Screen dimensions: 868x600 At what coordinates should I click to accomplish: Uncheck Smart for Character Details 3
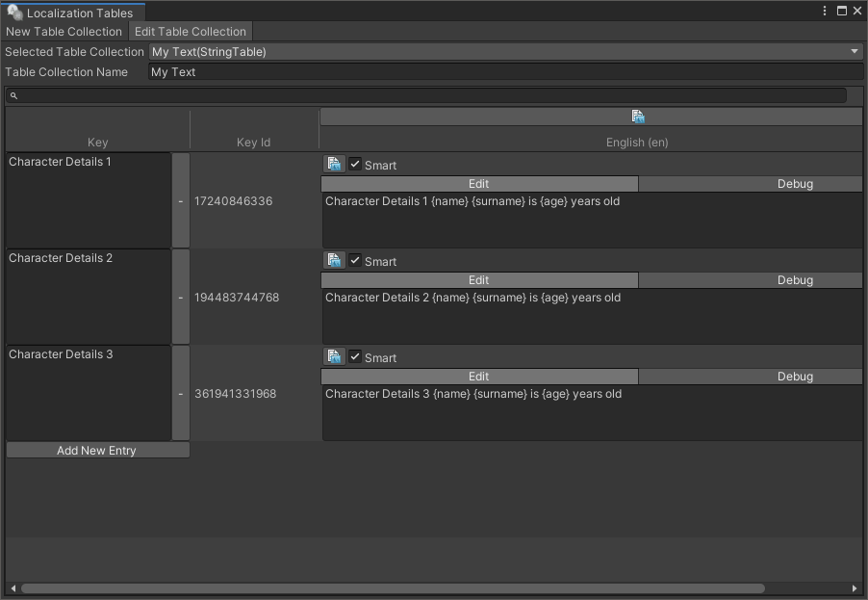pos(355,357)
